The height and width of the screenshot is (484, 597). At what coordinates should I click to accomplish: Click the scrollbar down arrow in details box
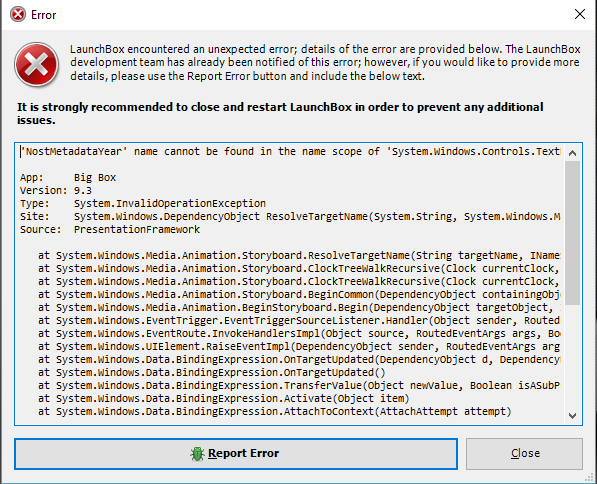pyautogui.click(x=572, y=415)
